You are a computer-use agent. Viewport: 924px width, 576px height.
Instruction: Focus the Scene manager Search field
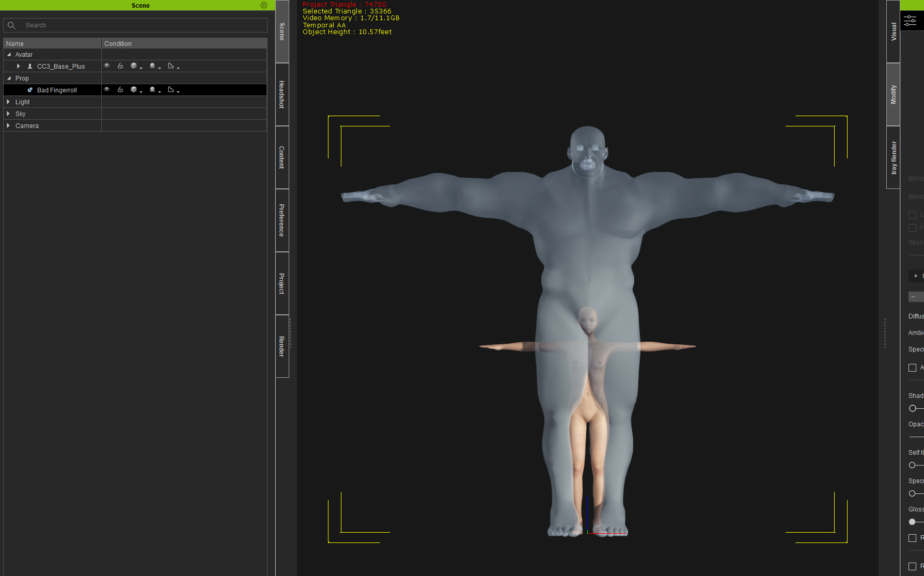tap(135, 25)
